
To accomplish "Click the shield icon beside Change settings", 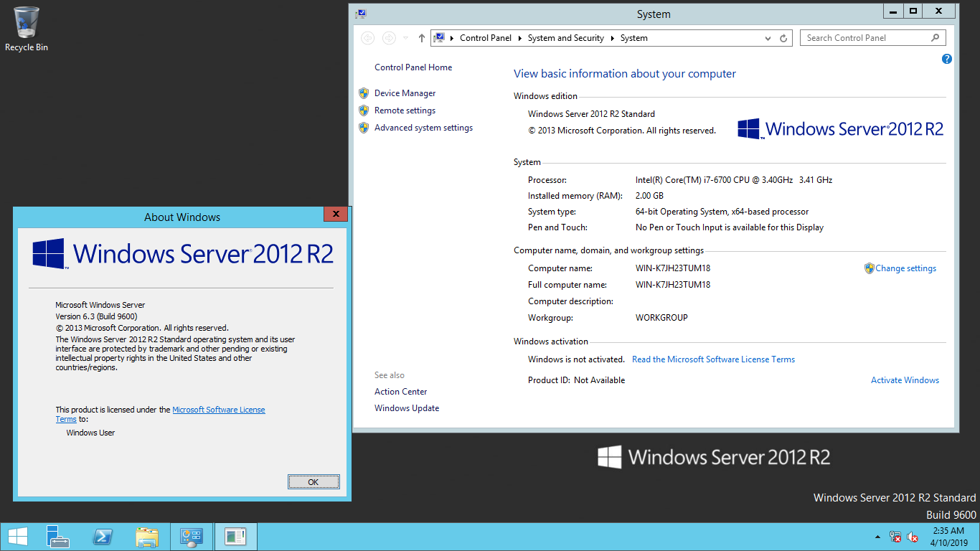I will coord(869,268).
